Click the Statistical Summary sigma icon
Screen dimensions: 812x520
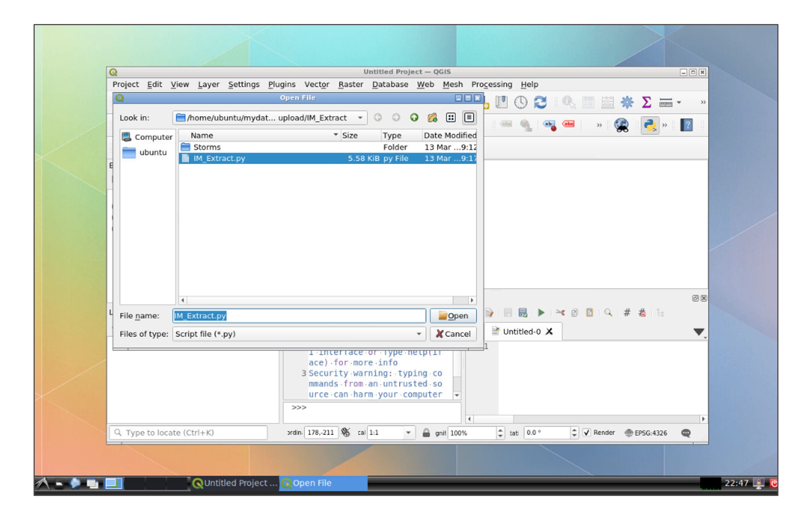tap(646, 102)
